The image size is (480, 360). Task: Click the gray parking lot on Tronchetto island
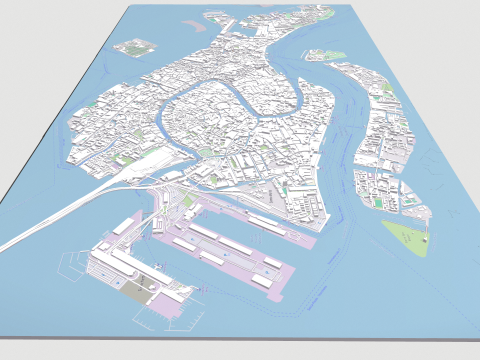click(x=138, y=289)
